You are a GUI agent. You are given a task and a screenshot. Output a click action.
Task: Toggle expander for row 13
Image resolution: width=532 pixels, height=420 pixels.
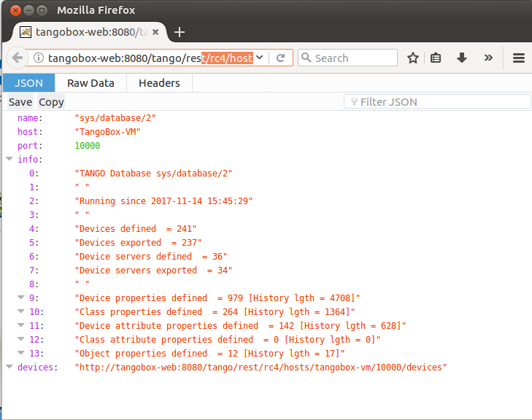pos(21,353)
